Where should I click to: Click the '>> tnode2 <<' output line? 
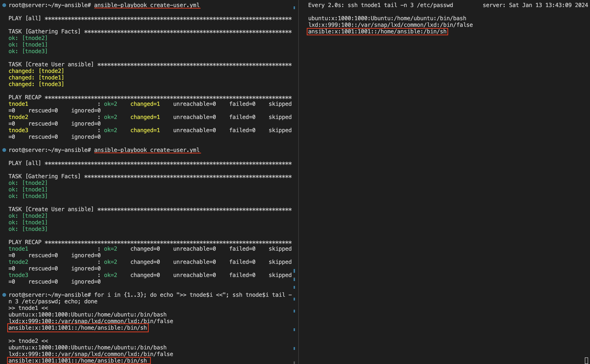[x=28, y=341]
